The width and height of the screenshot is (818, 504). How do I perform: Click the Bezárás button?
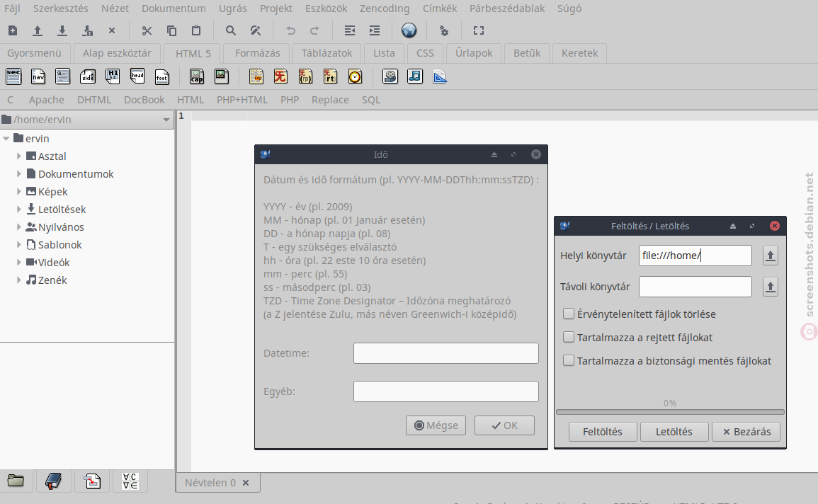click(746, 432)
